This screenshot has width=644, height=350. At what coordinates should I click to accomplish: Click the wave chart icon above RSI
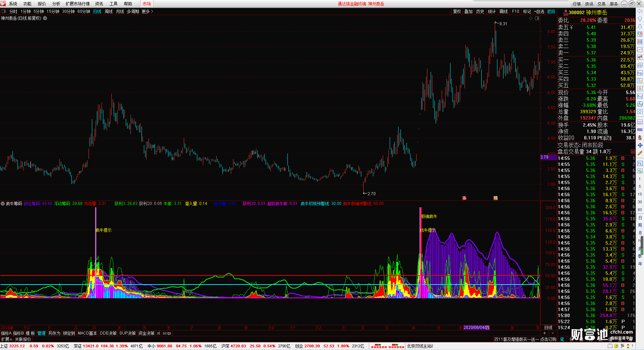[x=640, y=122]
